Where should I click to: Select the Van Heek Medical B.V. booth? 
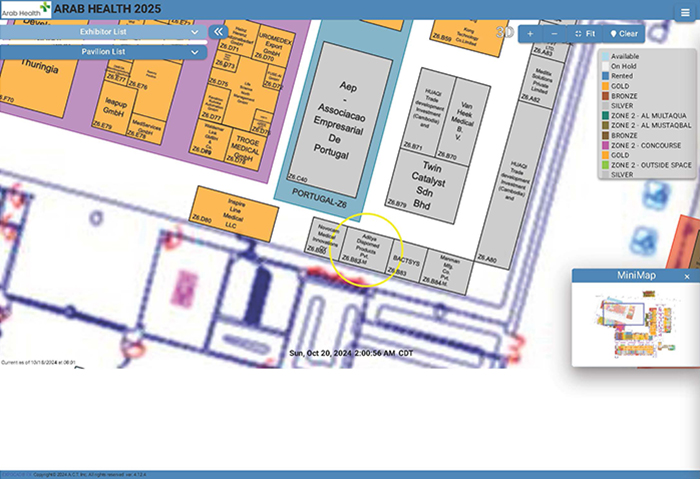coord(462,121)
